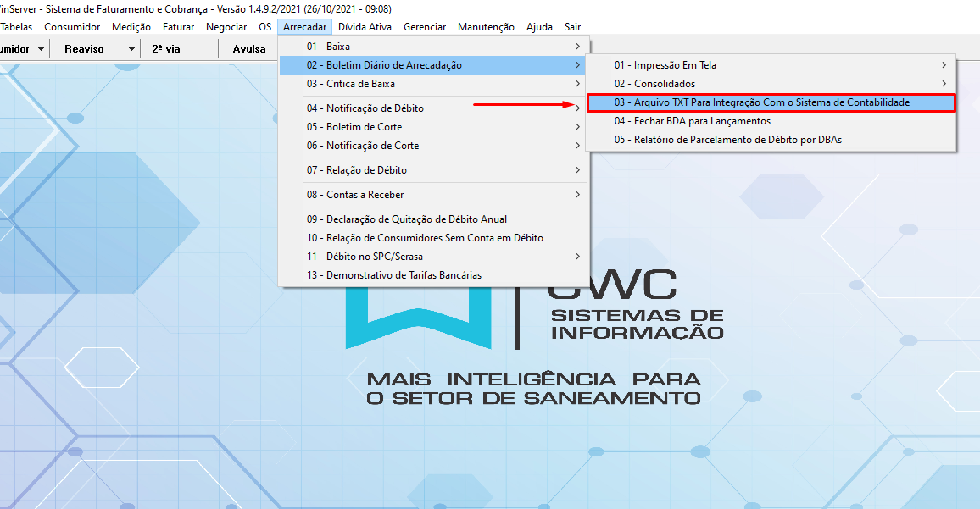Open the 'Arquivo TXT Para Integração' menu entry
Screen dimensions: 980x509
point(761,102)
